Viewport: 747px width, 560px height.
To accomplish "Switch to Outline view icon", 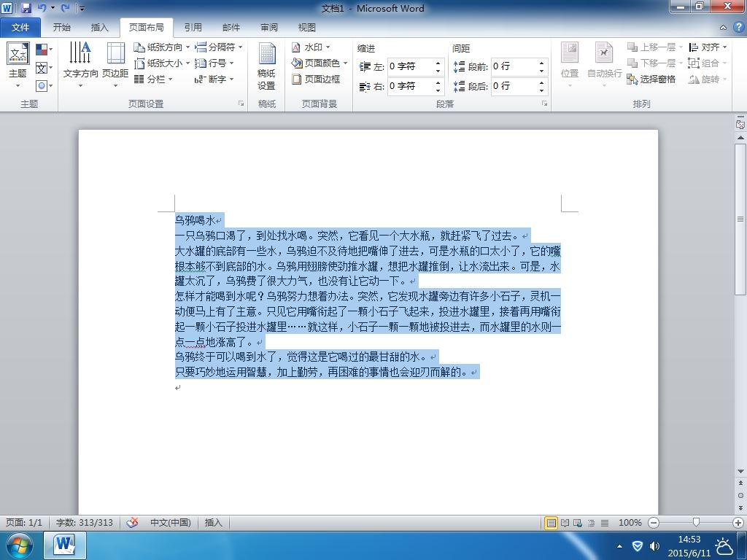I will (x=591, y=523).
